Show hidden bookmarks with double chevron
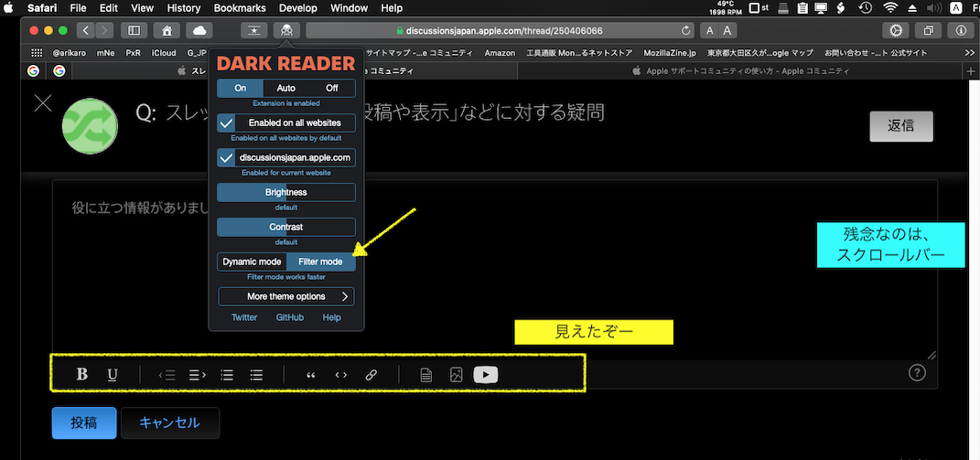Screen dimensions: 980x460 969,53
